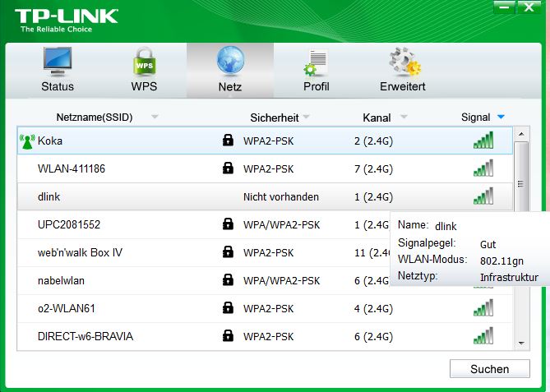Click 'Infrastruktur' in the dlink tooltip

(509, 277)
